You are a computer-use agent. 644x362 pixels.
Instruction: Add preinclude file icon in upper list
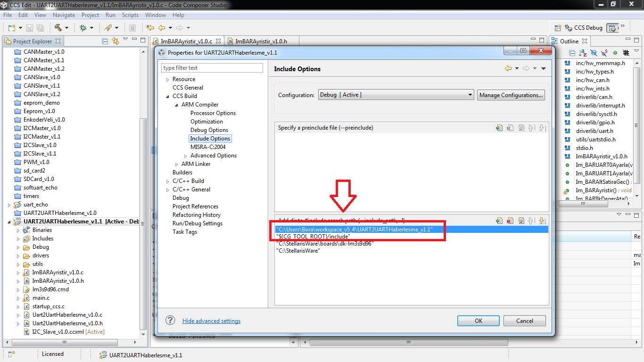pyautogui.click(x=499, y=128)
